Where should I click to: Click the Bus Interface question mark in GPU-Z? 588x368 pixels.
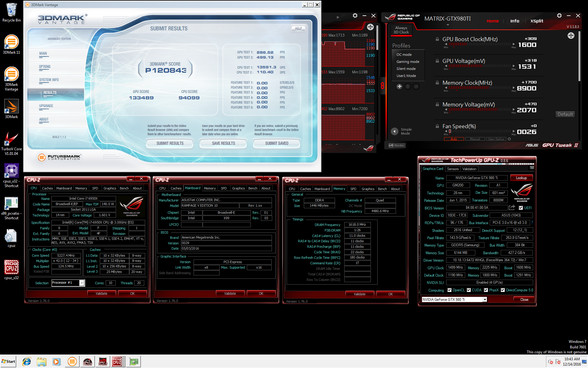(x=532, y=223)
